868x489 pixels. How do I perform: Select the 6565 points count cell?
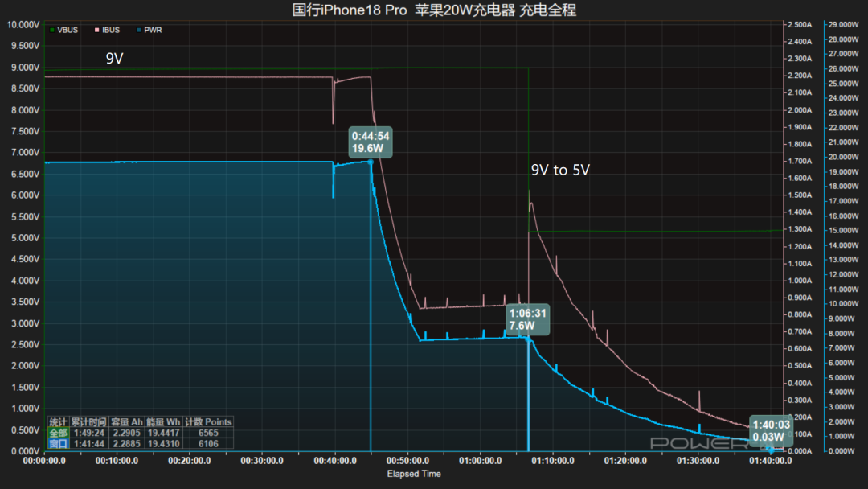point(208,433)
